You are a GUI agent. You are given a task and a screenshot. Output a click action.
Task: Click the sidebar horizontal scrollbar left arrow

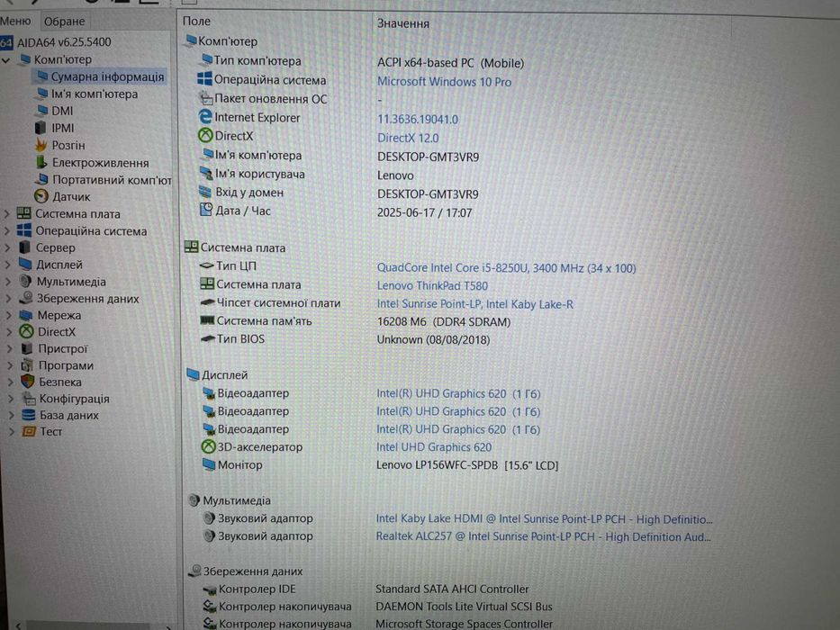click(19, 625)
